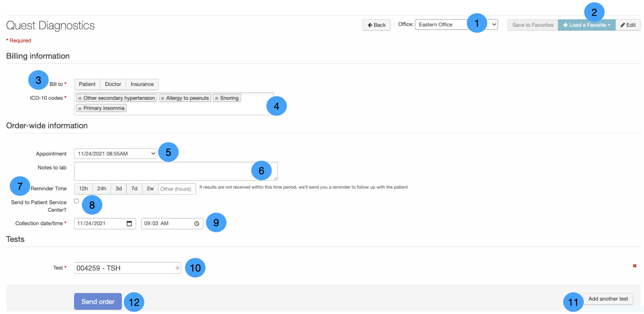Set reminder time to 24h

[x=101, y=189]
